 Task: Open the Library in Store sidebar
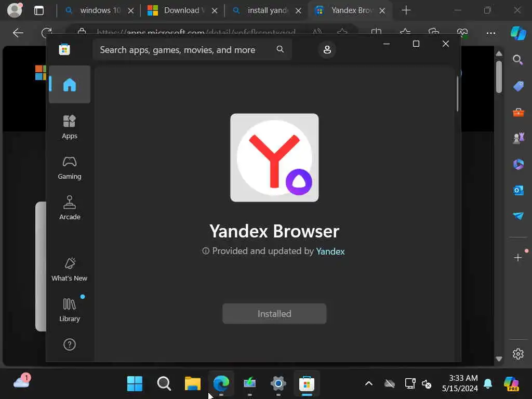(70, 310)
